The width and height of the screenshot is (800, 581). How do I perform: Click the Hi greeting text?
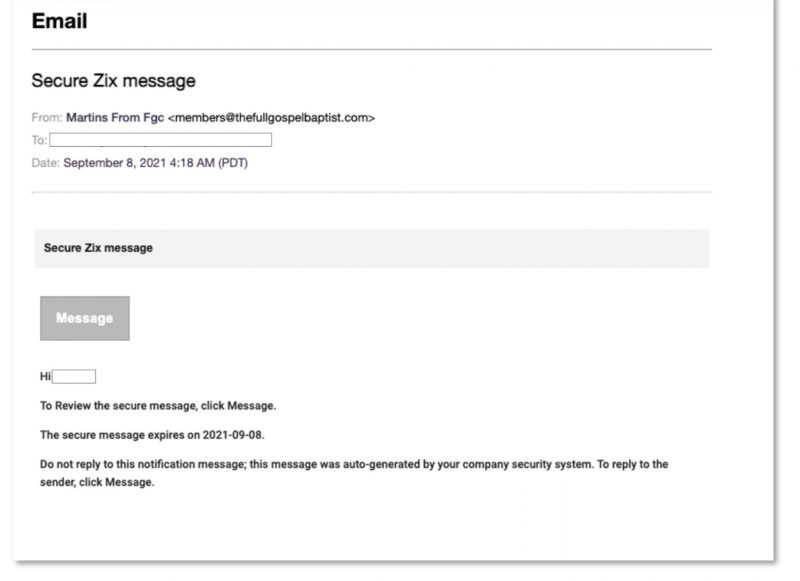point(45,377)
